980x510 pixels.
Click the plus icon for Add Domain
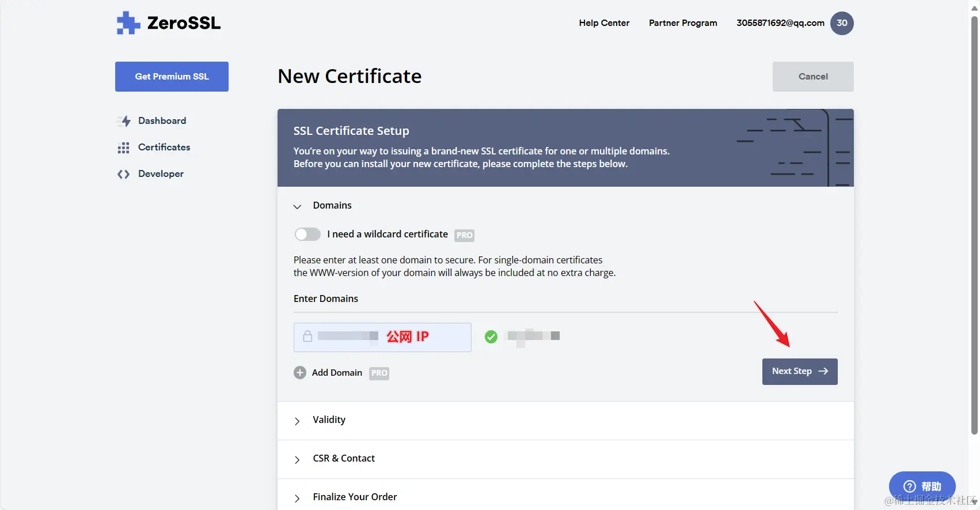[x=300, y=373]
